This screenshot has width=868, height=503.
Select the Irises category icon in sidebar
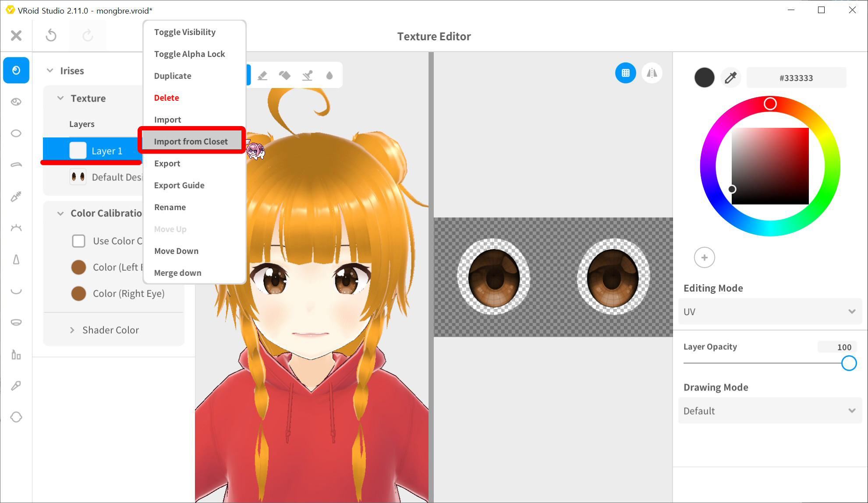[x=16, y=70]
